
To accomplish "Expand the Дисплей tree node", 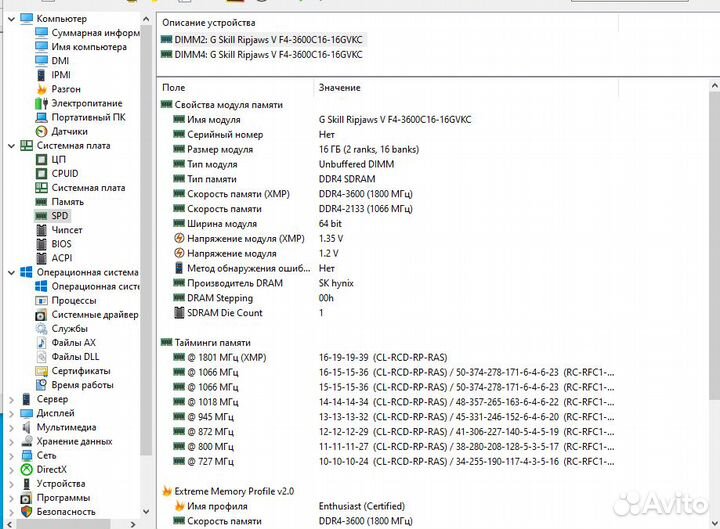I will 11,413.
